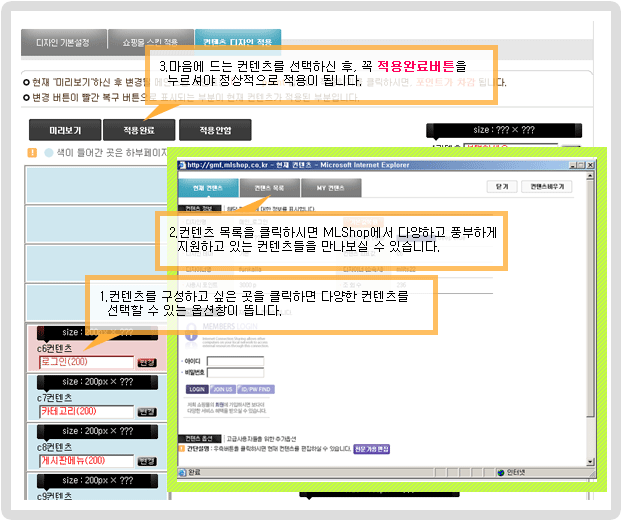Click the JOIN US button

click(x=222, y=390)
